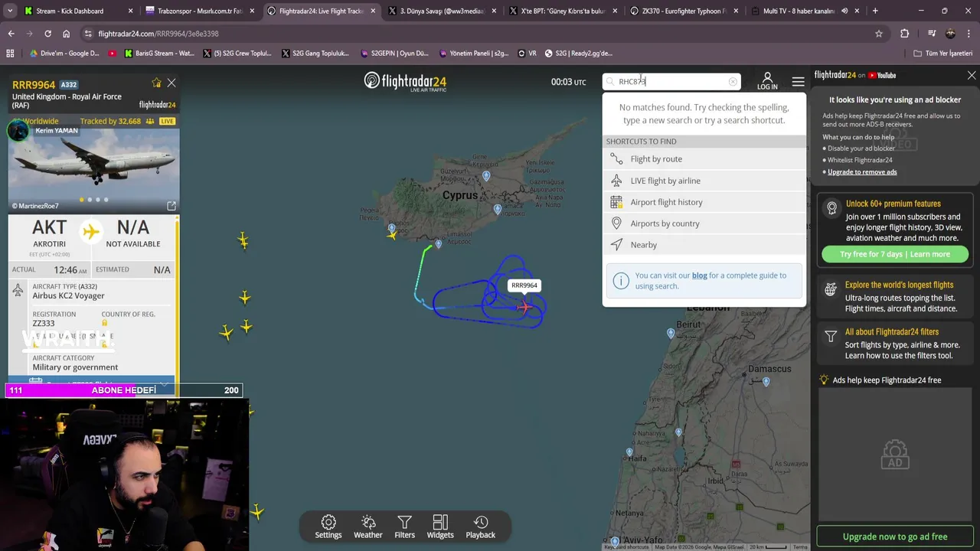Open aircraft photo in new window icon
The width and height of the screenshot is (980, 551).
tap(171, 206)
